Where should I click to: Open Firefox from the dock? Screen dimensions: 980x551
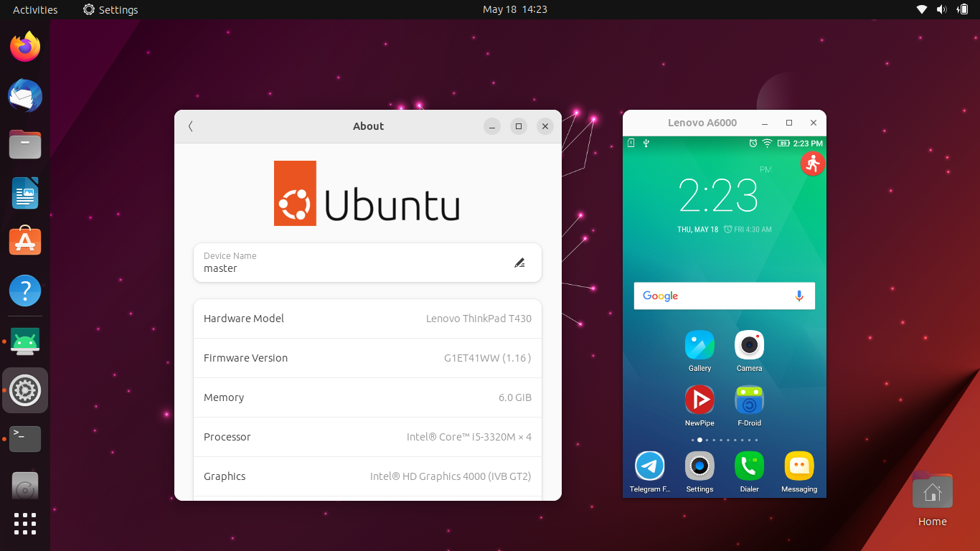click(25, 47)
